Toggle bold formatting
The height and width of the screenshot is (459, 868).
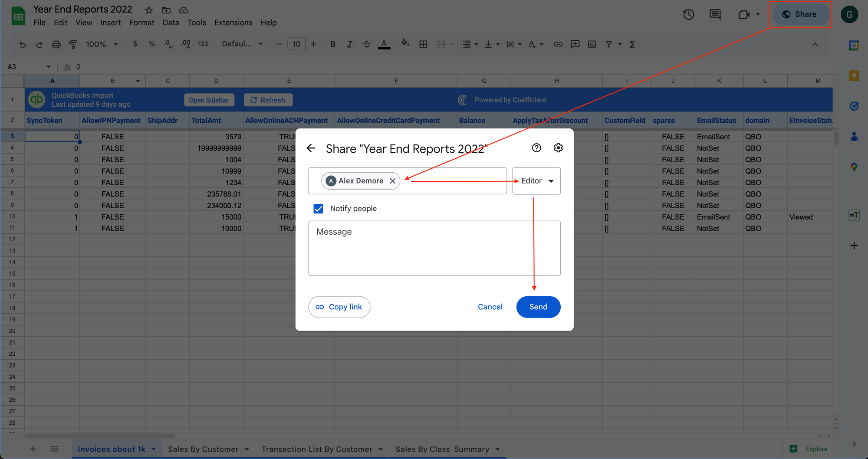tap(333, 44)
